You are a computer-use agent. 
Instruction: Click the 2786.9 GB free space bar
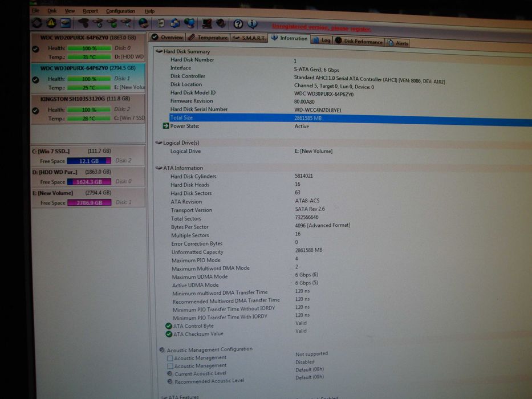(89, 203)
